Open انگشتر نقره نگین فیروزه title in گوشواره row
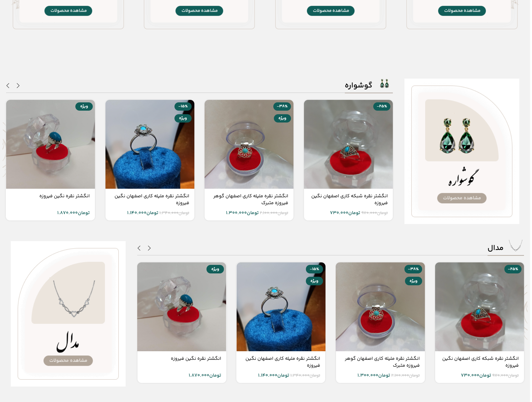 coord(65,196)
